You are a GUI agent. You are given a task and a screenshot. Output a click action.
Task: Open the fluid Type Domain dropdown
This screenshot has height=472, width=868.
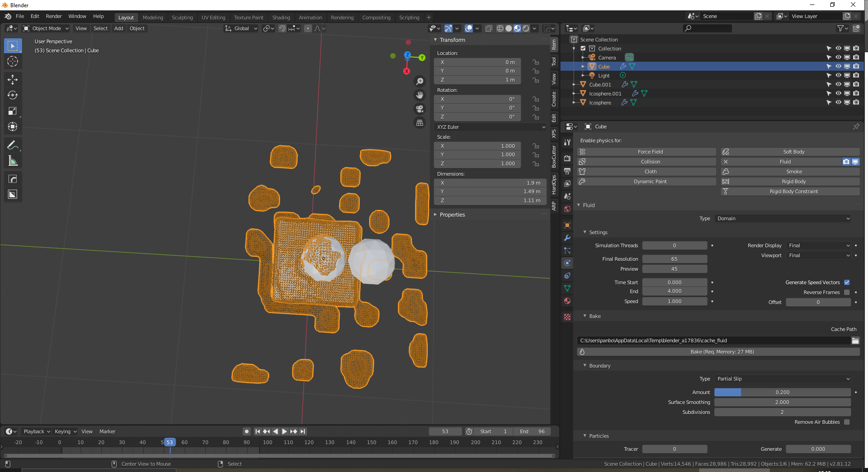pos(783,218)
